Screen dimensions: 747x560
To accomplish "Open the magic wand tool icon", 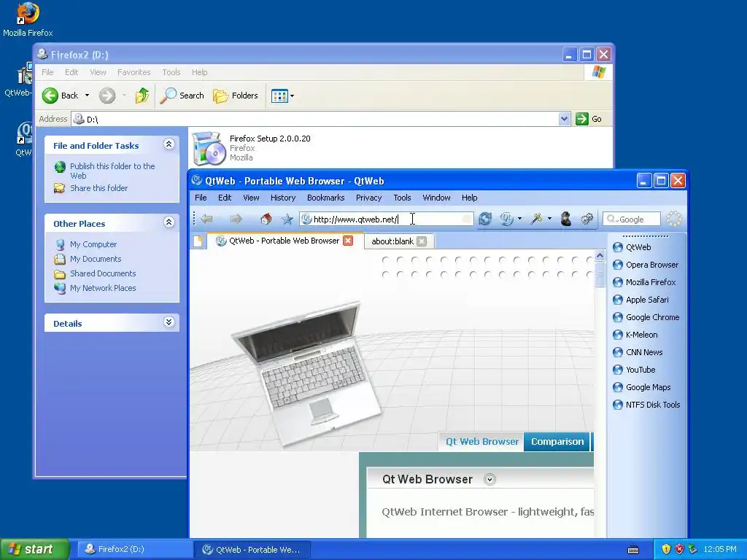I will (536, 219).
